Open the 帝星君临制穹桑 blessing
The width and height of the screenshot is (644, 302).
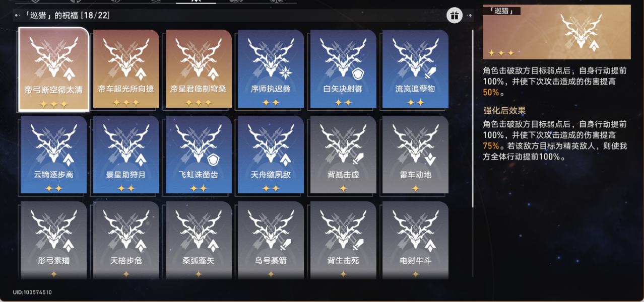199,69
